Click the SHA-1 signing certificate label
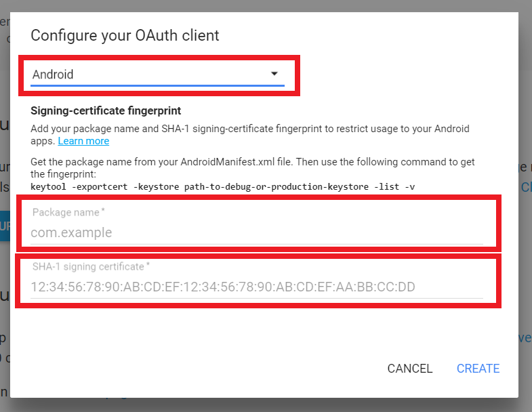The image size is (532, 412). 90,266
